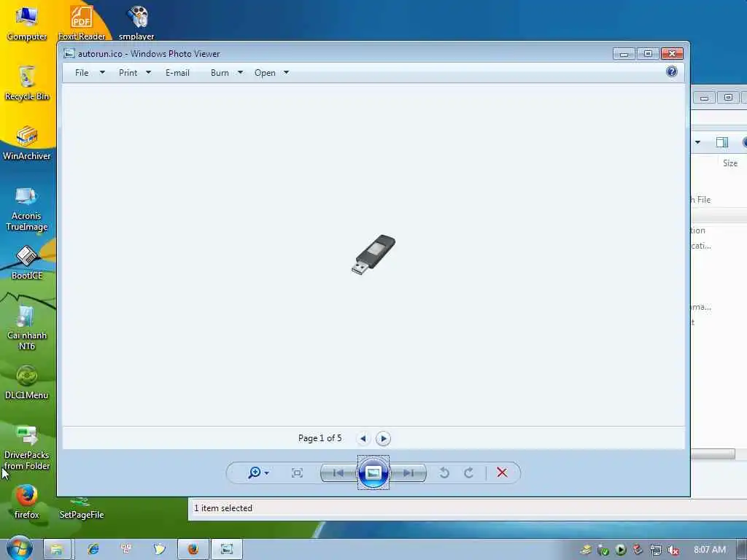Click the Explorer folder taskbar button
Image resolution: width=747 pixels, height=560 pixels.
point(57,549)
